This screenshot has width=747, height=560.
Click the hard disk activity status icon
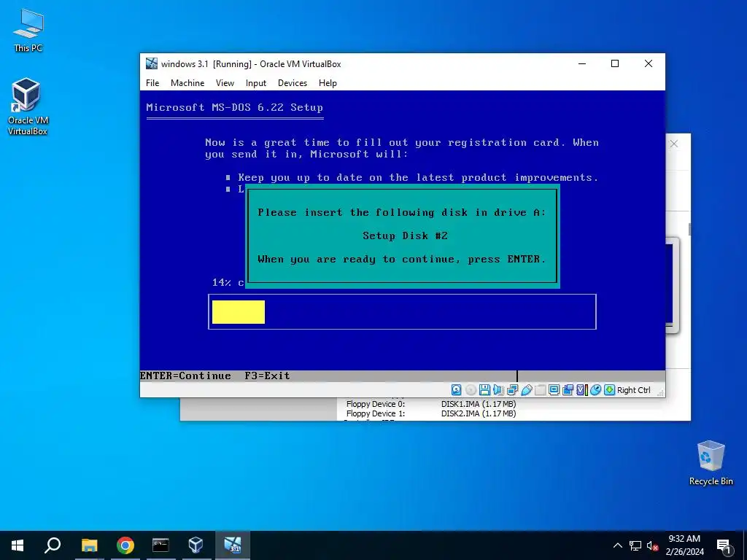click(456, 390)
